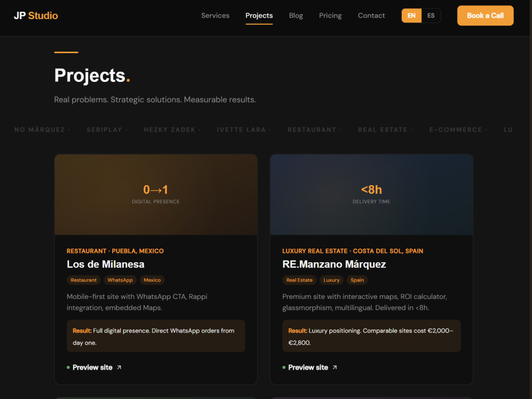Select the Restaurant tag chip
The width and height of the screenshot is (532, 399).
(84, 280)
